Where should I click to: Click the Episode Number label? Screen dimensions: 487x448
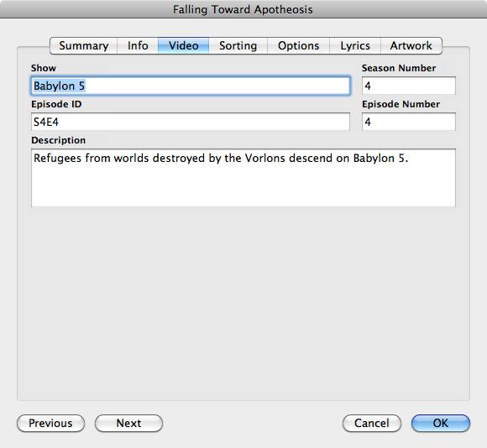401,104
